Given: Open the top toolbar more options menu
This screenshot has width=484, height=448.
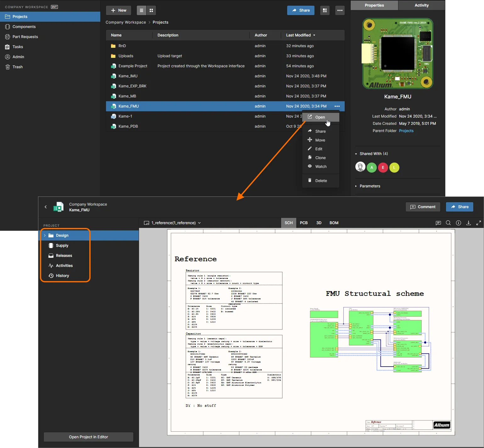Looking at the screenshot, I should [x=340, y=10].
